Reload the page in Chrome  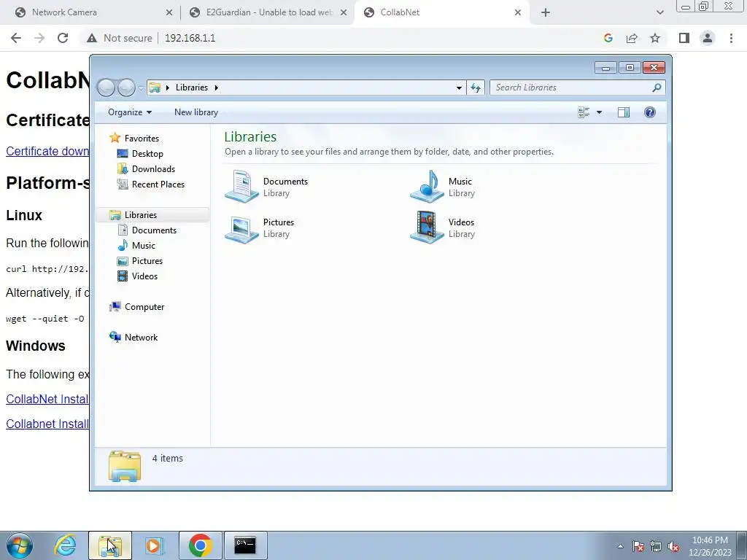point(63,38)
